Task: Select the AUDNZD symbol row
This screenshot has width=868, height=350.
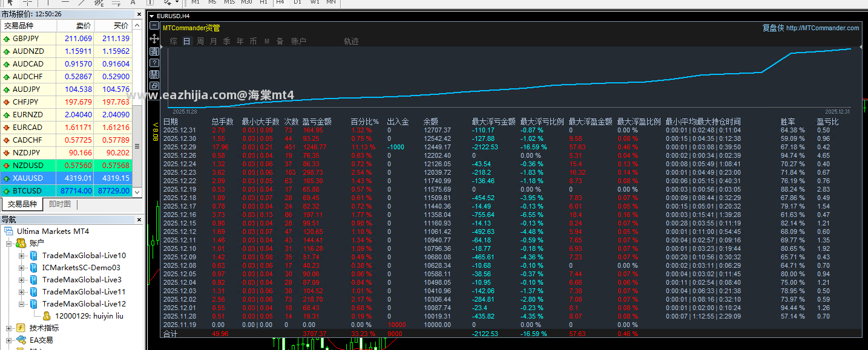Action: pyautogui.click(x=67, y=51)
